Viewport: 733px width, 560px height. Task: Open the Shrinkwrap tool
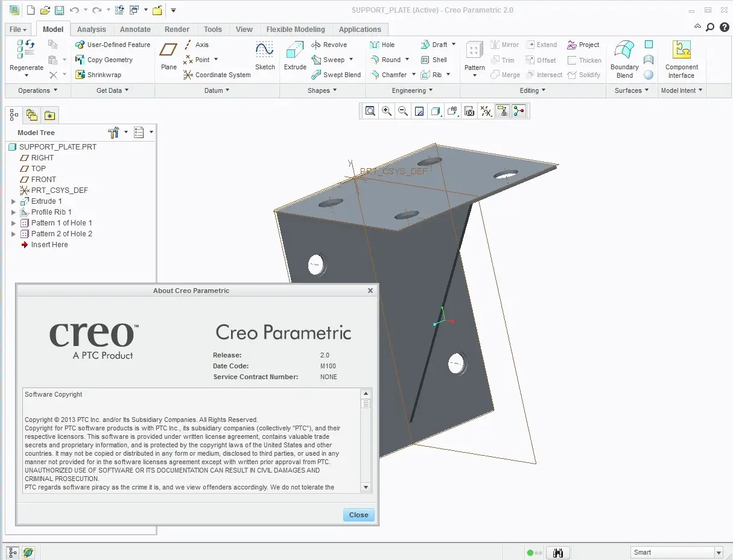point(98,75)
